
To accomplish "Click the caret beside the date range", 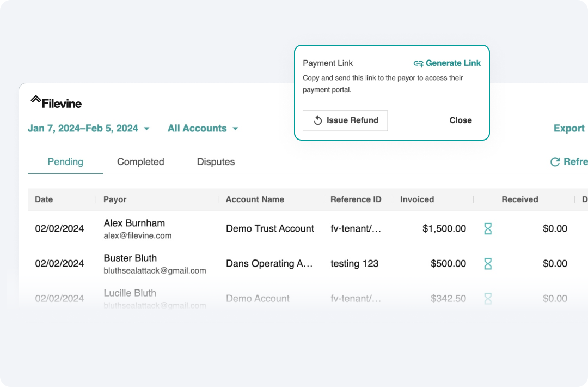I will click(146, 129).
